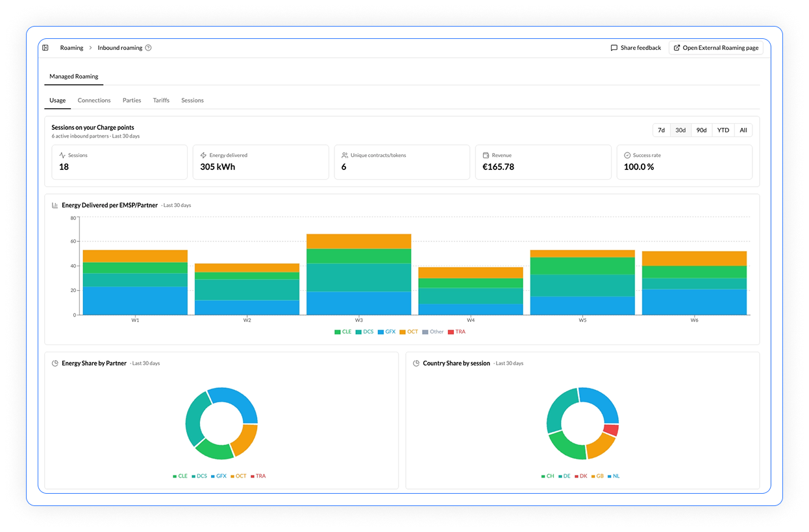Viewport: 809px width, 532px height.
Task: Toggle DCS in bar chart legend
Action: click(364, 332)
